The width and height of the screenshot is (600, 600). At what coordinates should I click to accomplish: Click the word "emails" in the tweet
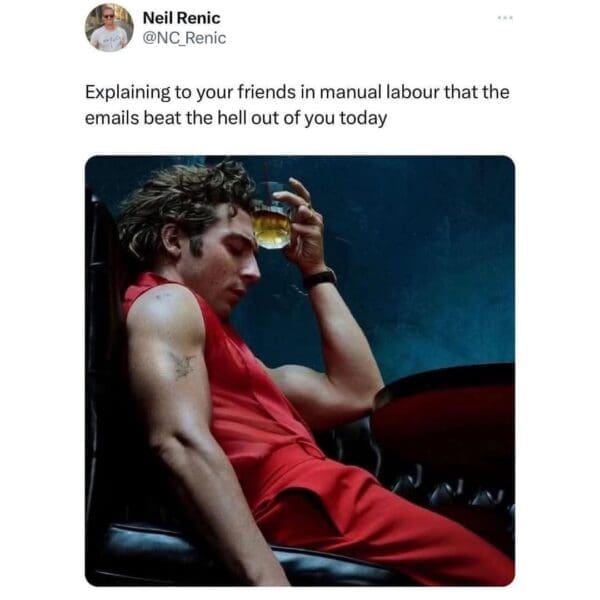tap(112, 118)
